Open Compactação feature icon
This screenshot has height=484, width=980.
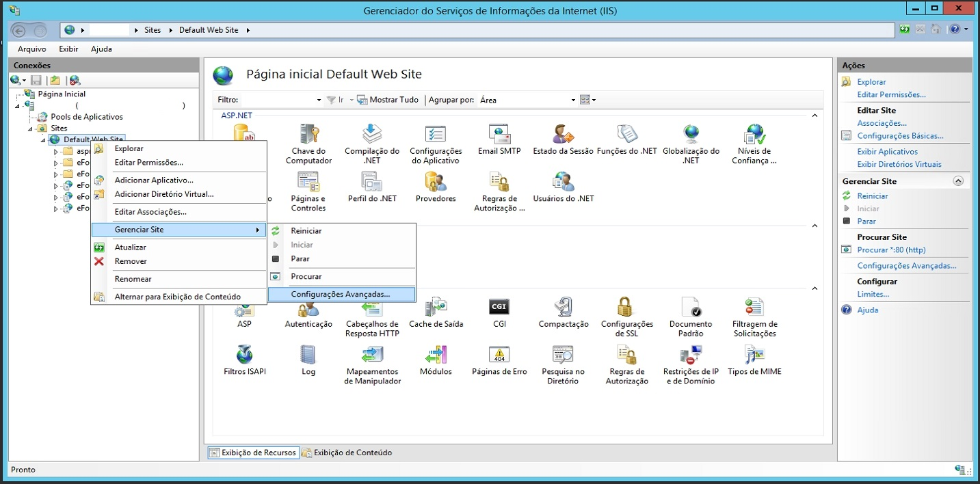click(563, 308)
